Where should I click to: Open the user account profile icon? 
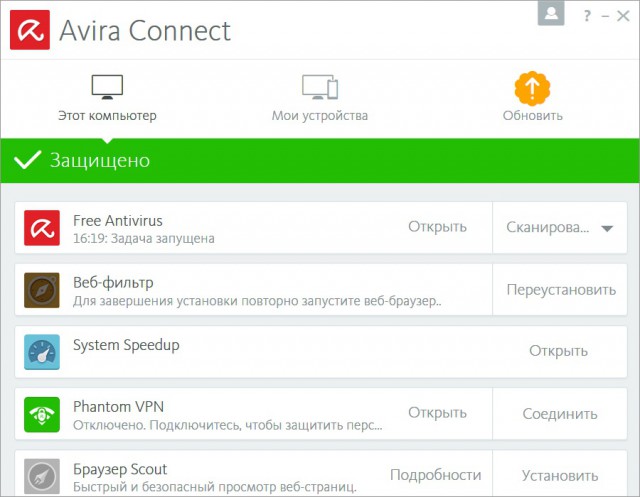(551, 13)
